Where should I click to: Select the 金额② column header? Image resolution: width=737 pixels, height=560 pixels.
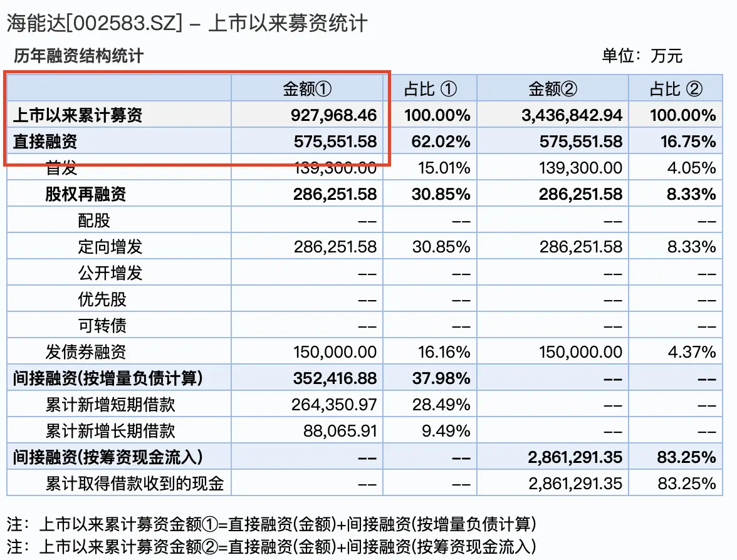(552, 89)
